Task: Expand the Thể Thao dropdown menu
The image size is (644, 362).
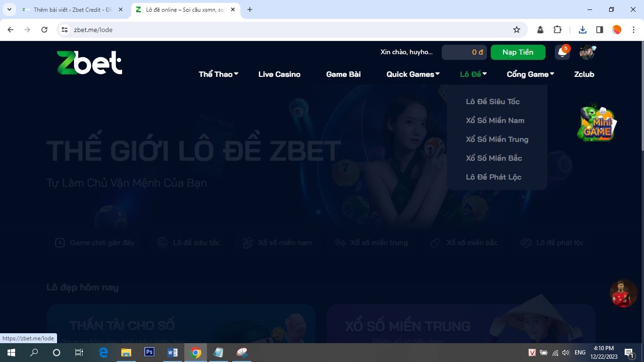Action: (x=218, y=74)
